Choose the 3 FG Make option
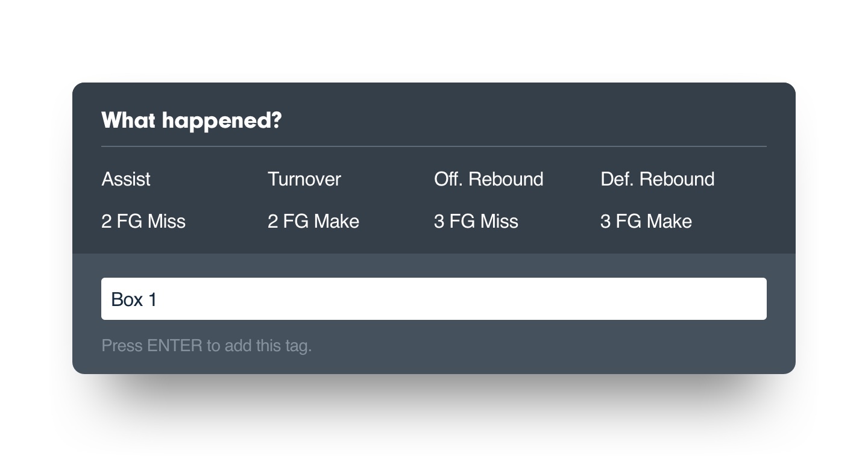The image size is (868, 456). coord(646,221)
